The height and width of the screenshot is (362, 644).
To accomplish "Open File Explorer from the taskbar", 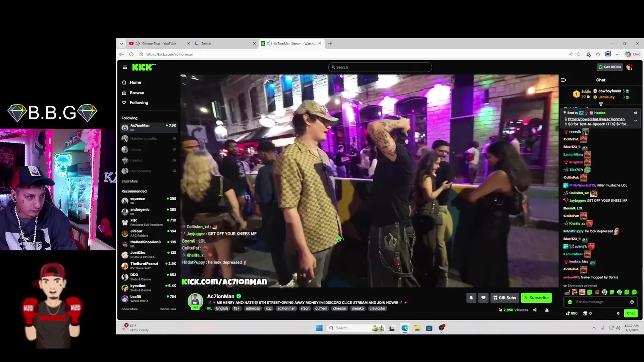I will (x=417, y=328).
